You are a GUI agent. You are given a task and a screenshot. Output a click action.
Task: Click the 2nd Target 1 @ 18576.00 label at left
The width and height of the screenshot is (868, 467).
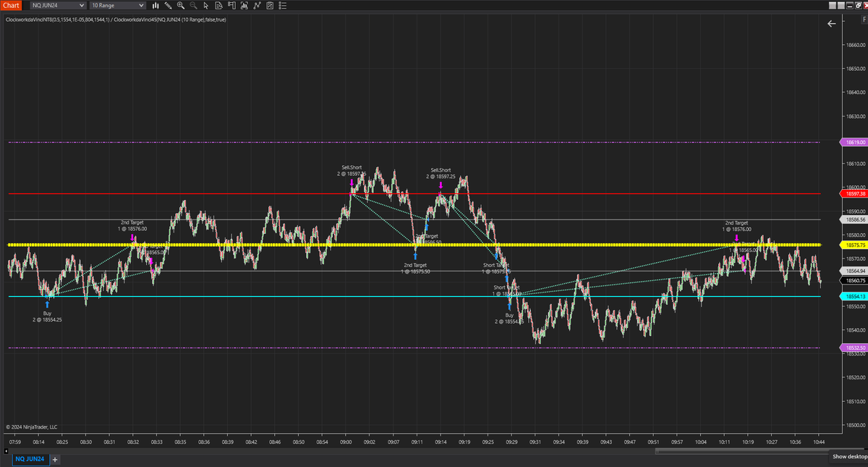132,226
